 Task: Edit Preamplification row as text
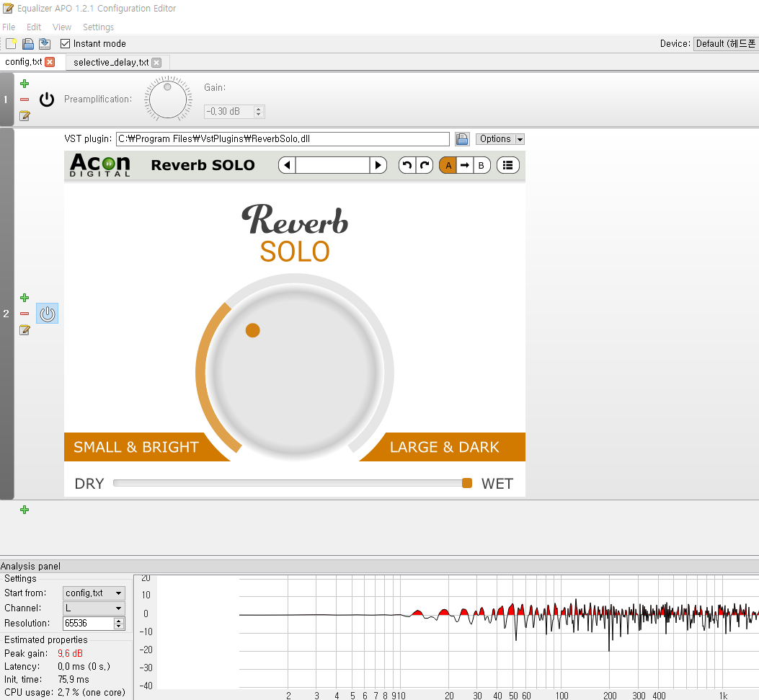25,115
